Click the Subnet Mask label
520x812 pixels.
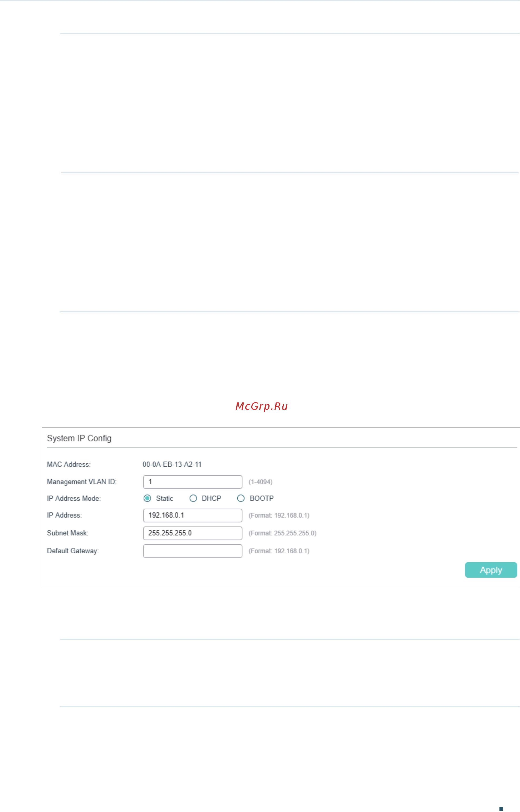point(67,533)
